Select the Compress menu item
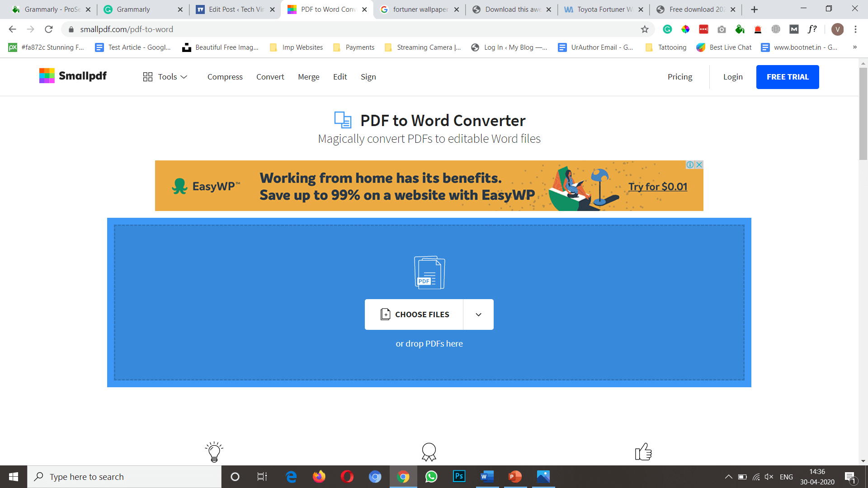The height and width of the screenshot is (488, 868). point(225,76)
